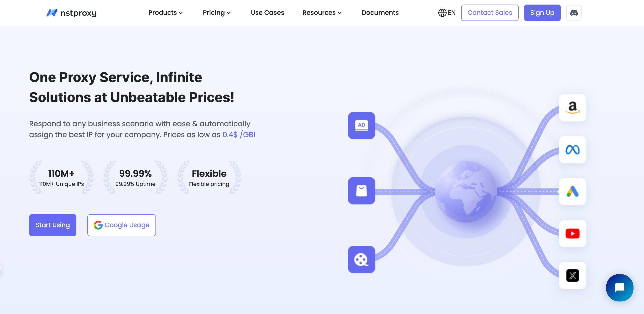The image size is (644, 314).
Task: Click the X (Twitter) logo tile
Action: 572,275
